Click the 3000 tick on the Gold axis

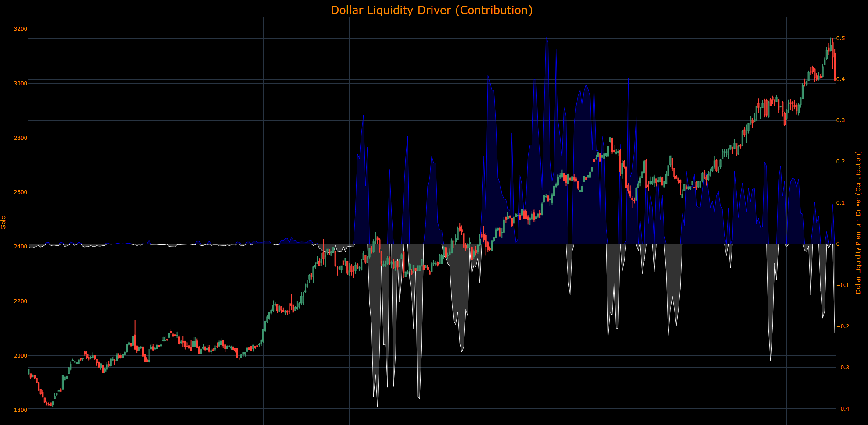tap(21, 83)
